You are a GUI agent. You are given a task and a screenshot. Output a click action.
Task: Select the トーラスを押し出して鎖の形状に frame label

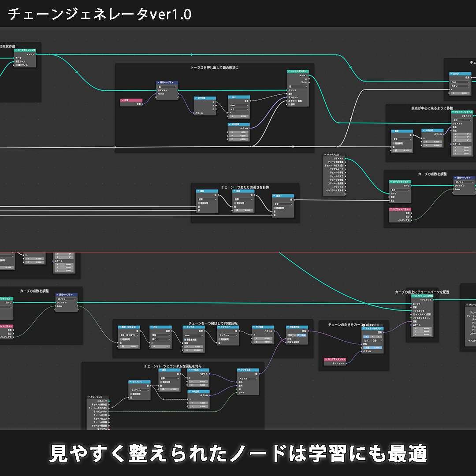[214, 67]
